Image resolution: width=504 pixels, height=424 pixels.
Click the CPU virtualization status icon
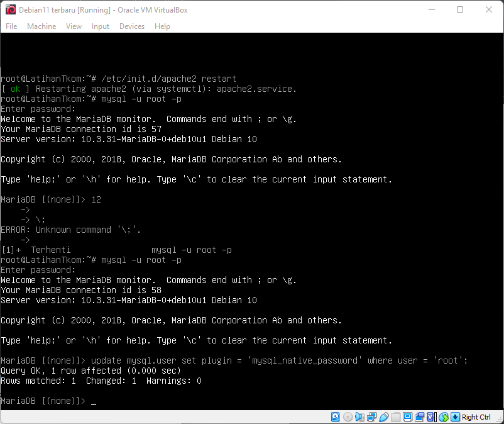[x=431, y=417]
